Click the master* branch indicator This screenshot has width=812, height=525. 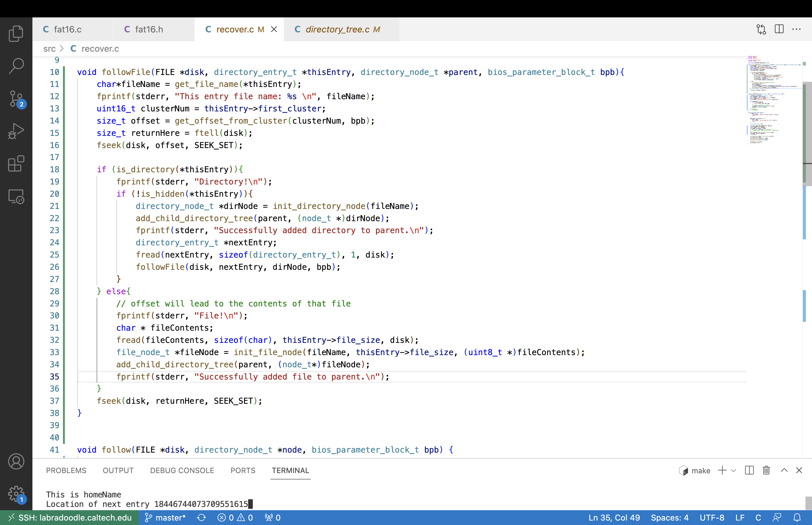point(166,517)
